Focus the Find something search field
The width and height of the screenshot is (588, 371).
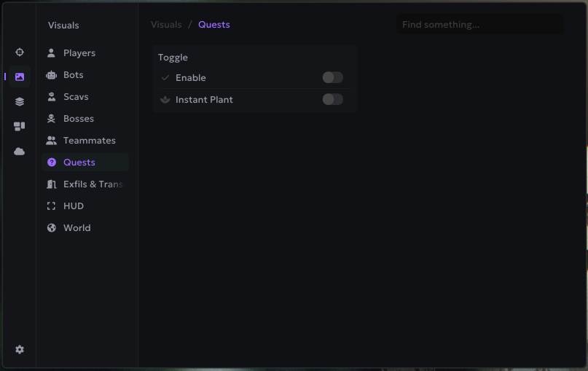pyautogui.click(x=479, y=25)
